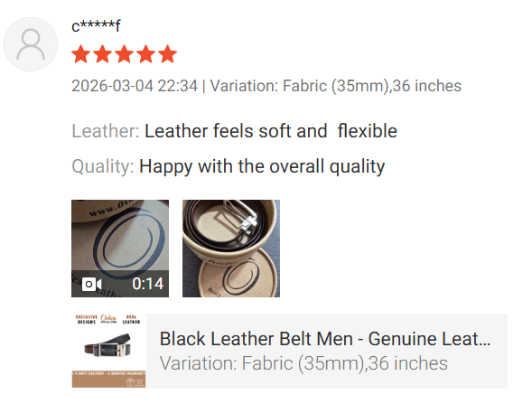Click the product belt thumbnail image

pos(108,351)
